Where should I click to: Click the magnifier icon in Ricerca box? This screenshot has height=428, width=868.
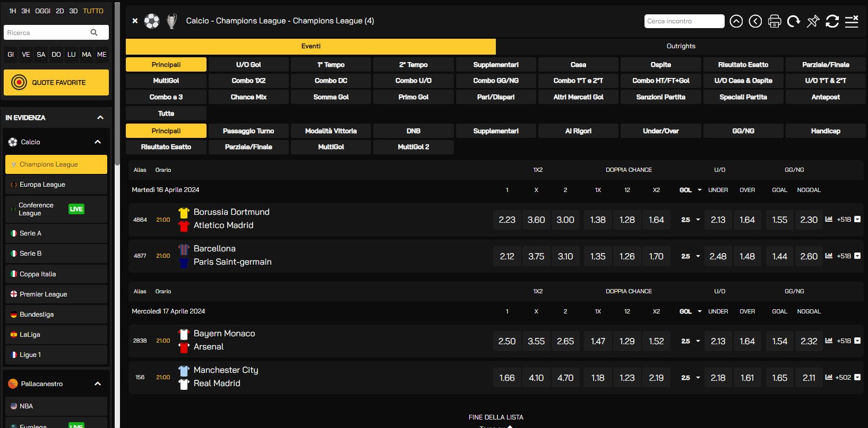[x=94, y=32]
